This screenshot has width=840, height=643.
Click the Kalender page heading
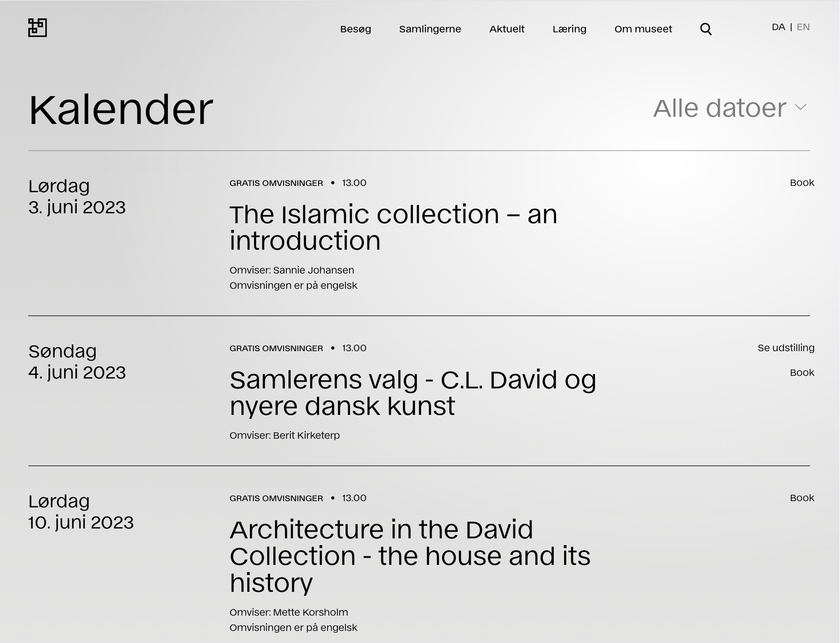click(121, 110)
